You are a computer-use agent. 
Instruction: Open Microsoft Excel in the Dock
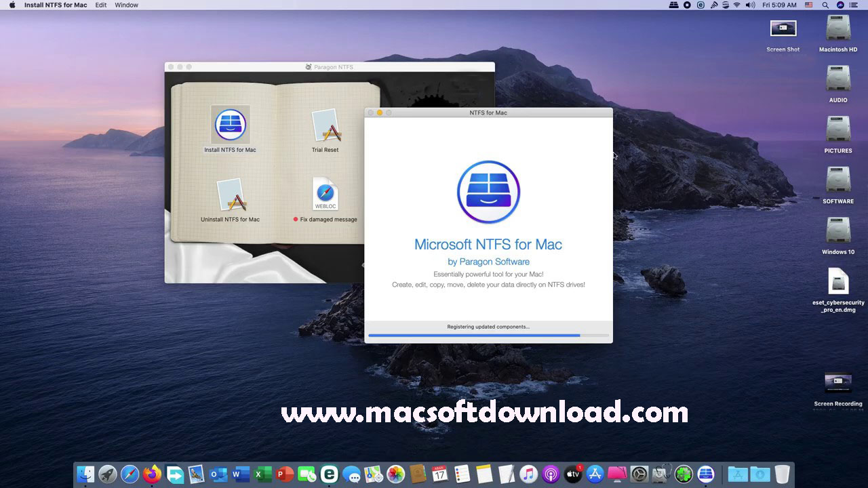tap(262, 474)
